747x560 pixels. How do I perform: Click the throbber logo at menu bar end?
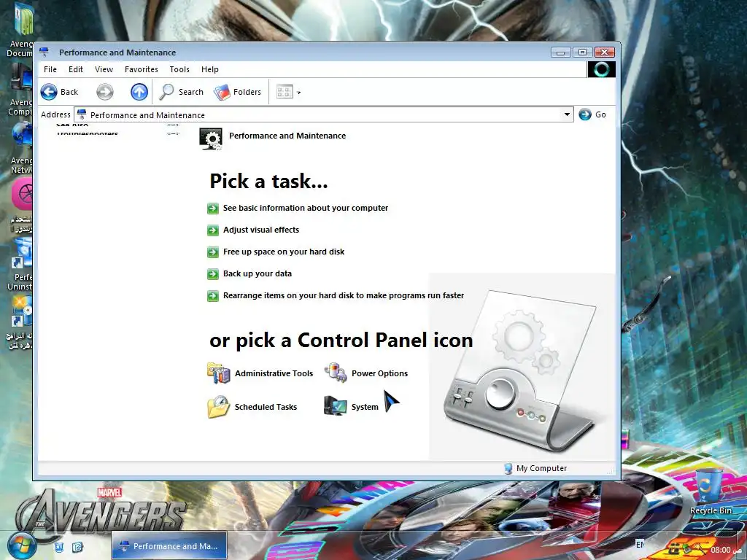601,69
